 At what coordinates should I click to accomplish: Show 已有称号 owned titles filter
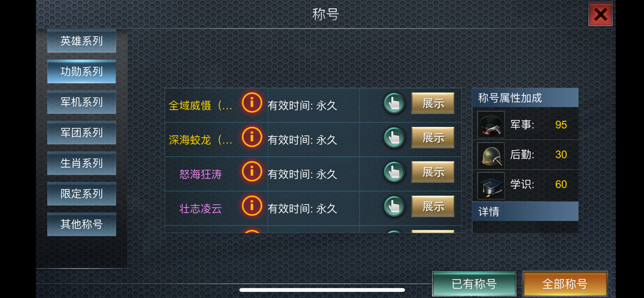[x=474, y=284]
